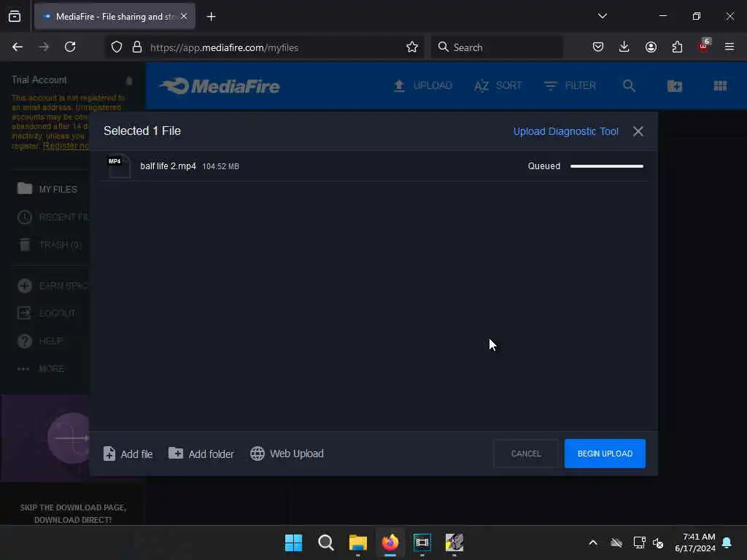The height and width of the screenshot is (560, 747).
Task: Click the Begin Upload button
Action: tap(605, 454)
